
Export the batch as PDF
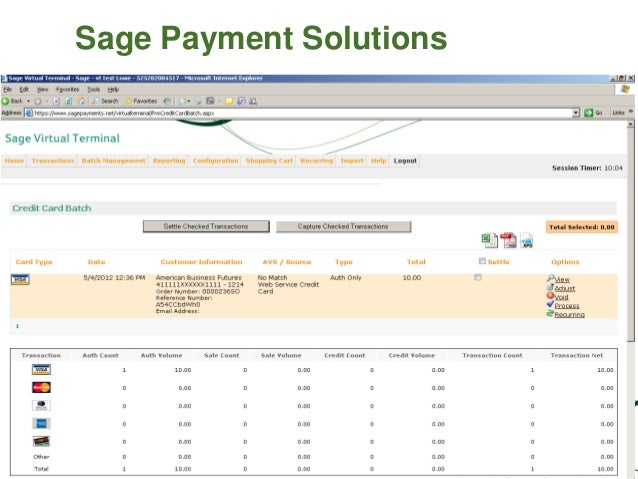pos(508,241)
